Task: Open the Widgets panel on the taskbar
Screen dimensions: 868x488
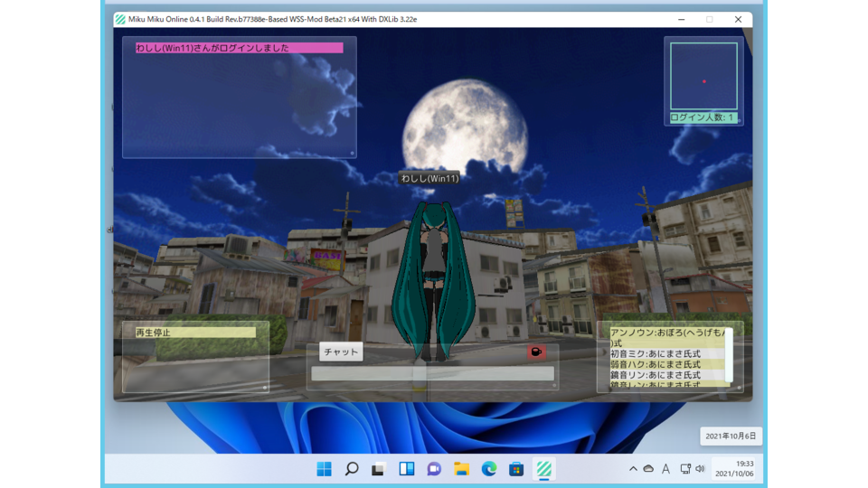Action: [406, 469]
